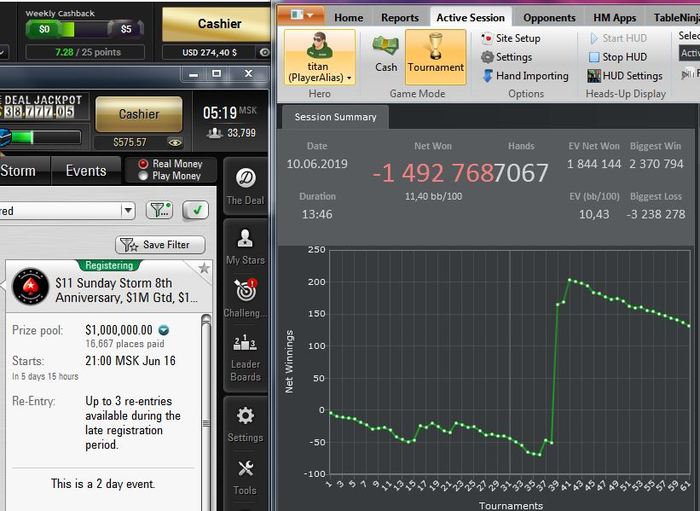Click the Biggest Loss value -3 238 278

[656, 214]
